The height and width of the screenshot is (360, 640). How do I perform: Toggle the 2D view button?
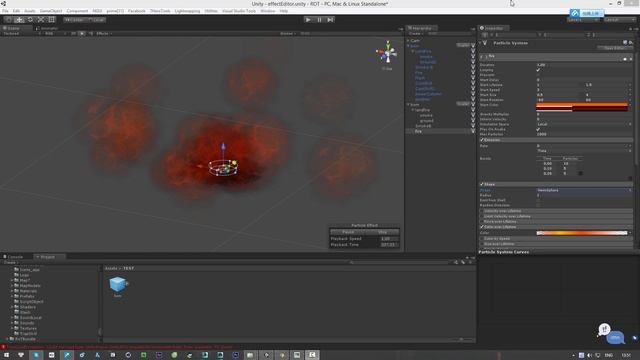pyautogui.click(x=73, y=33)
